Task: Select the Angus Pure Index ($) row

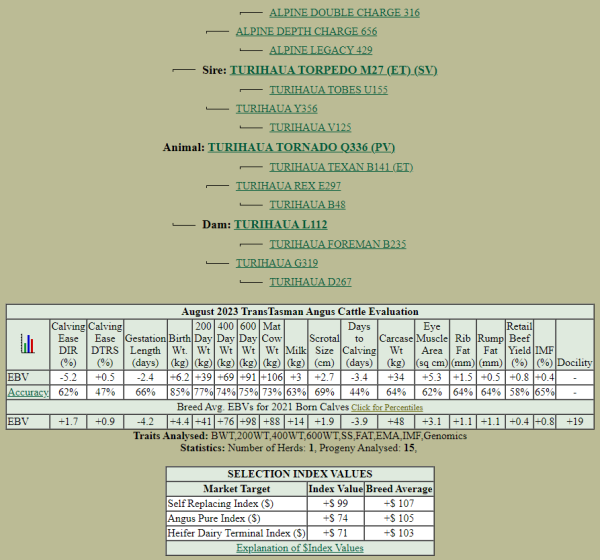Action: [300, 519]
